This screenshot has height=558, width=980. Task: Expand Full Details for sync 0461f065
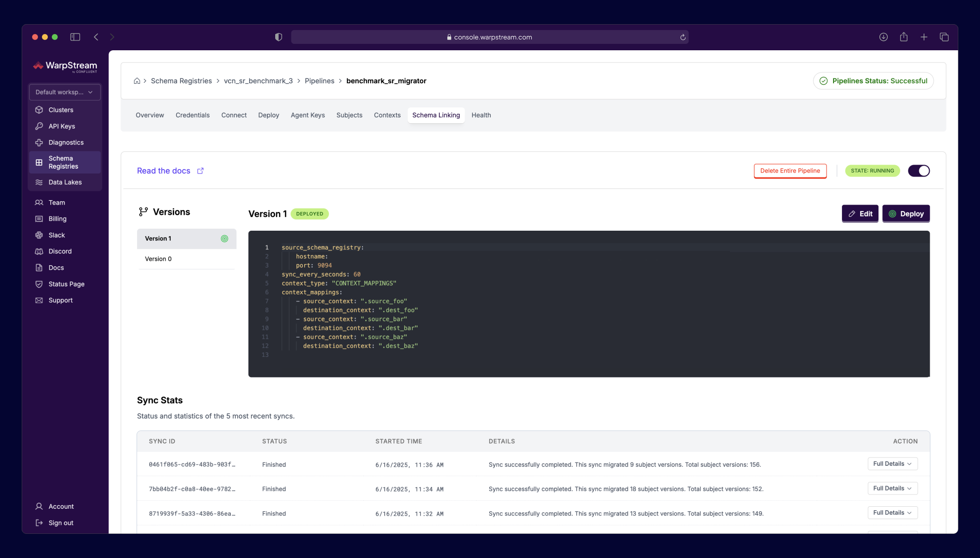[x=892, y=464]
